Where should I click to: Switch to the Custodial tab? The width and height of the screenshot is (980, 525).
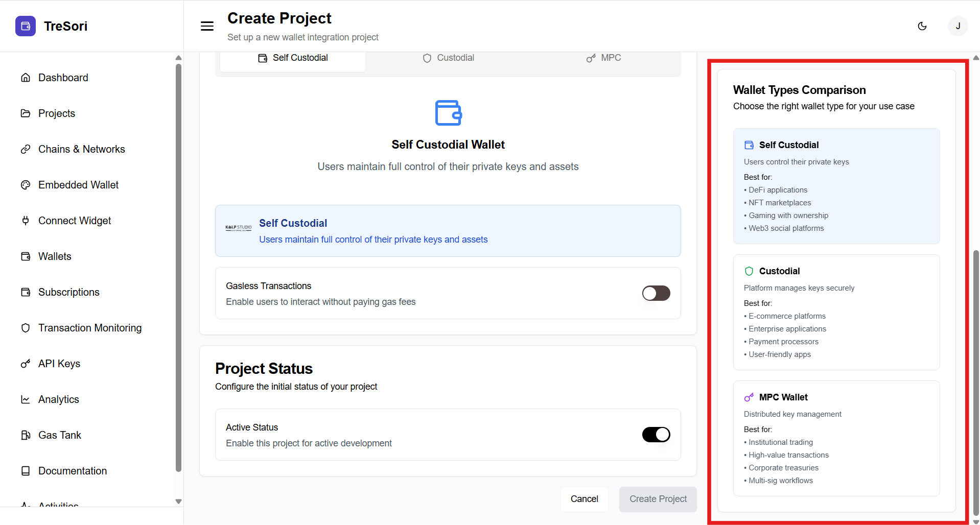448,58
